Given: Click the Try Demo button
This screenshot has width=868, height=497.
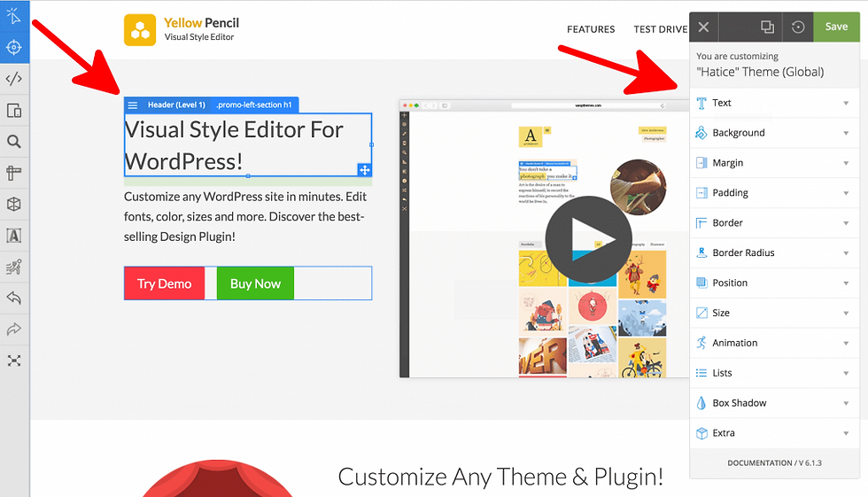Looking at the screenshot, I should (165, 283).
